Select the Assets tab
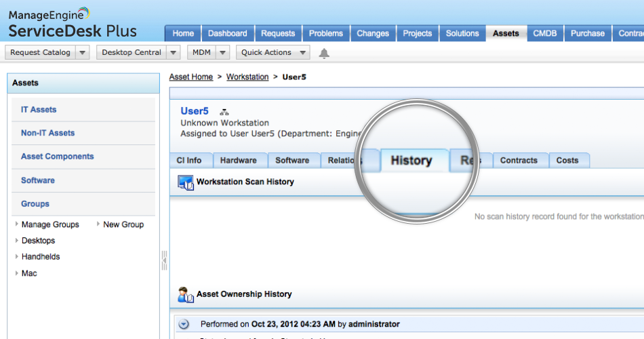644x339 pixels. click(x=506, y=33)
